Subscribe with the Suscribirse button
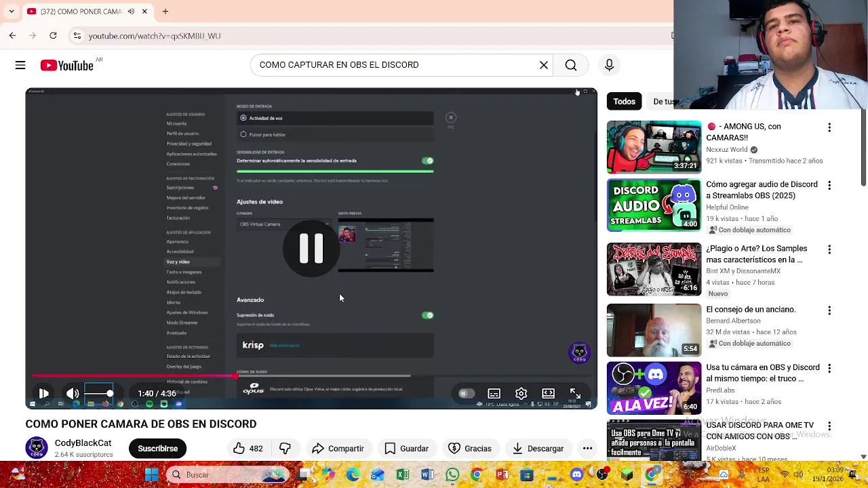Screen dimensions: 868x488 [x=157, y=448]
